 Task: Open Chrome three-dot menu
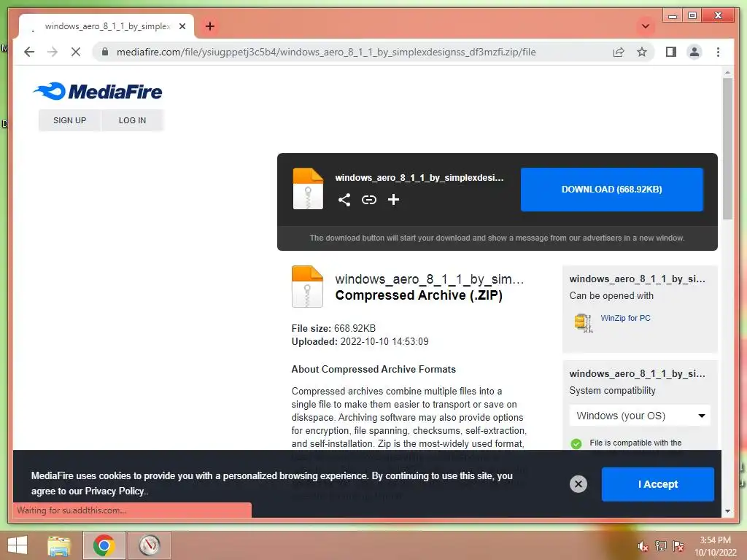click(x=718, y=52)
